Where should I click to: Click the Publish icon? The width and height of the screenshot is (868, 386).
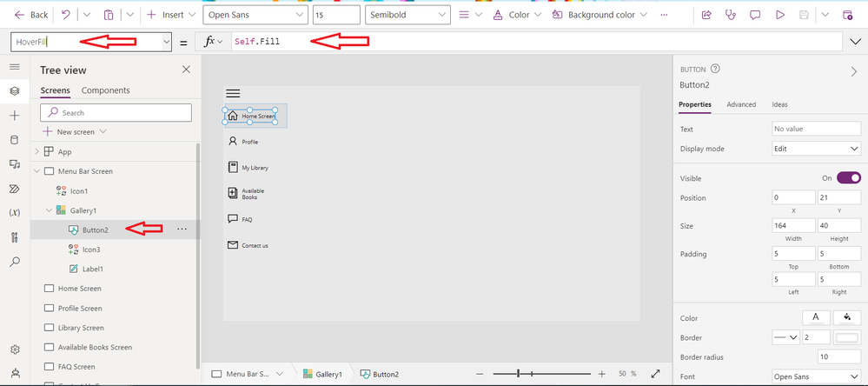(x=847, y=15)
